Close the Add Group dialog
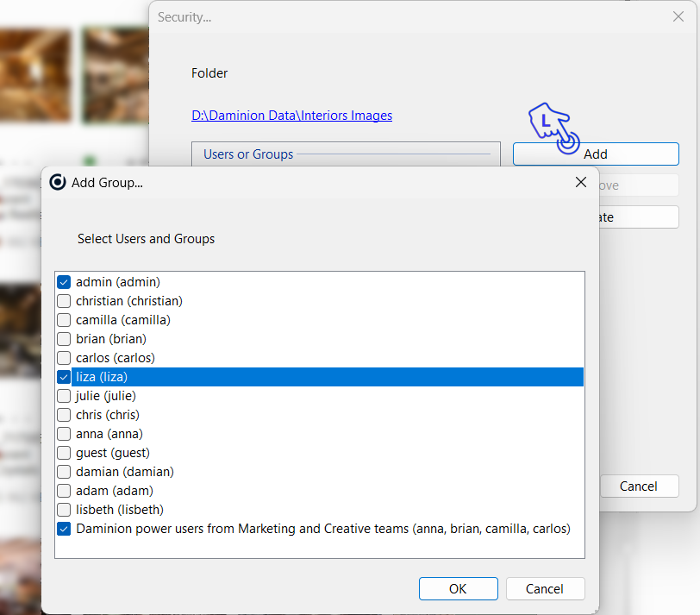 tap(581, 182)
